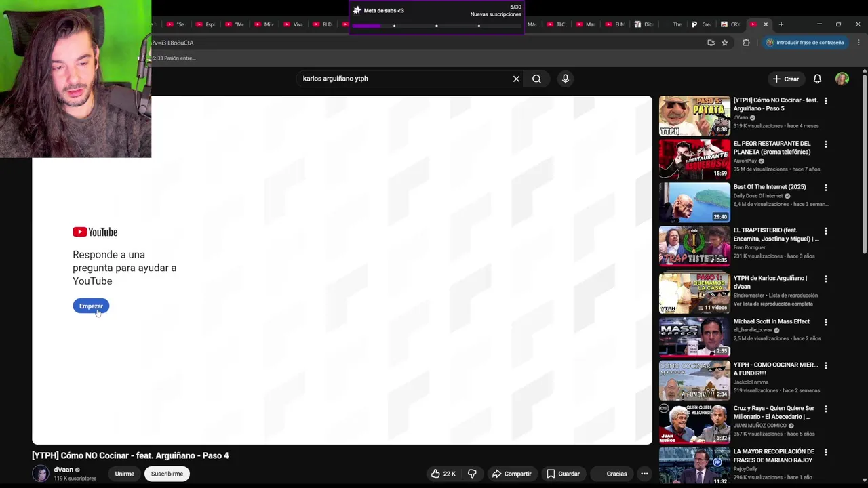Switch to the Dib tab
Image resolution: width=868 pixels, height=488 pixels.
(644, 24)
